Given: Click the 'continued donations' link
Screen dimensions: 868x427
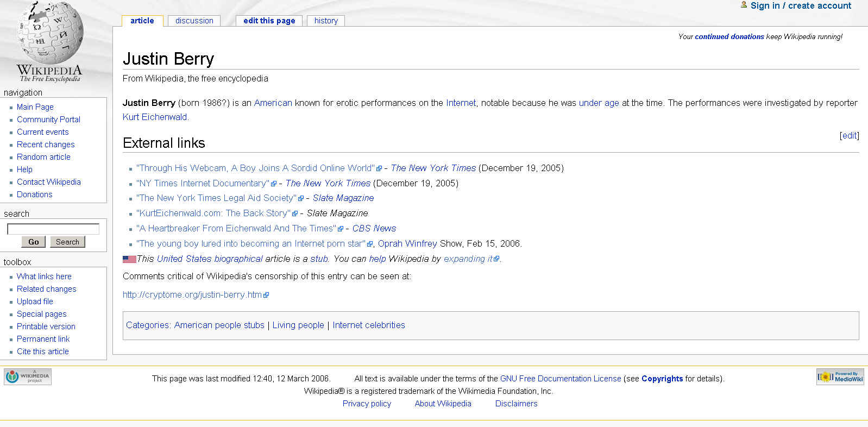Looking at the screenshot, I should (x=729, y=36).
